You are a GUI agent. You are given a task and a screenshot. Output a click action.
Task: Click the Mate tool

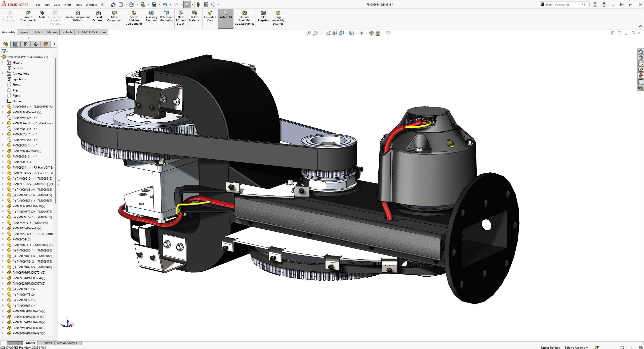pyautogui.click(x=42, y=15)
